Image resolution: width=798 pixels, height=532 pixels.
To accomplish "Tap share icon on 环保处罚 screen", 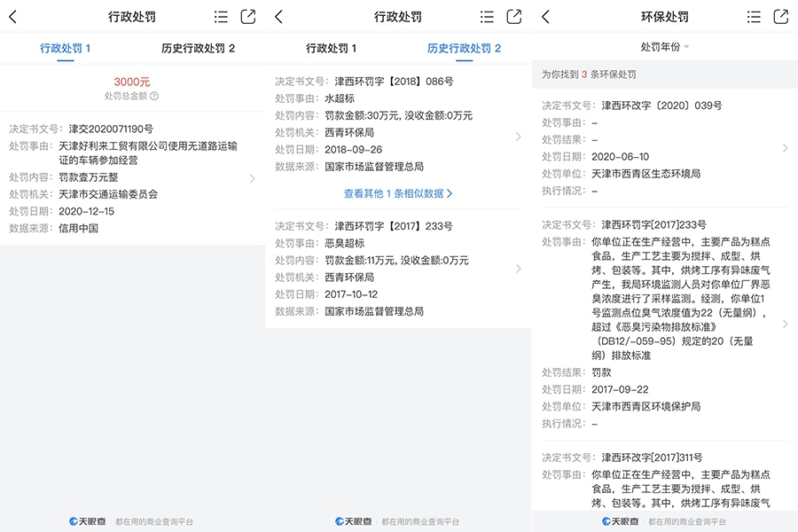I will [781, 17].
